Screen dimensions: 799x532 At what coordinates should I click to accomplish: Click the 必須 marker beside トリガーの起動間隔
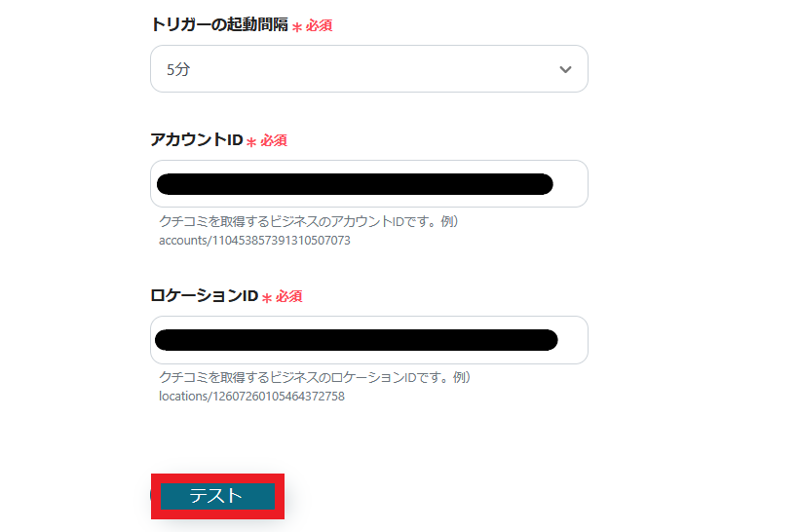click(x=319, y=25)
